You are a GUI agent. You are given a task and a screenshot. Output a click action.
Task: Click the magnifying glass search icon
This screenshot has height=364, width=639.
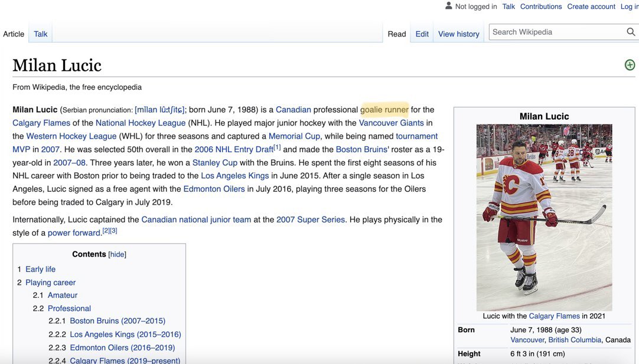pyautogui.click(x=631, y=32)
